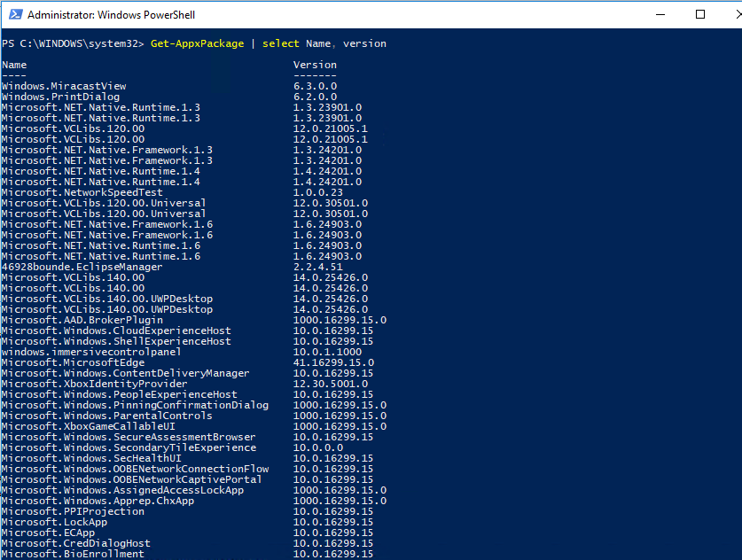Click Edge version 41.16299.15.0
Viewport: 742px width, 560px height.
tap(333, 362)
